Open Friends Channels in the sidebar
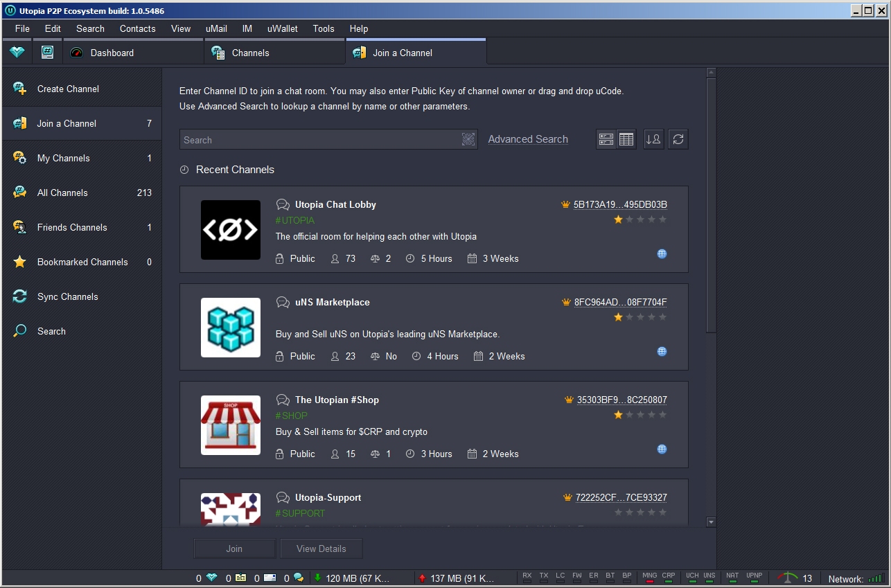The image size is (891, 588). [x=82, y=227]
